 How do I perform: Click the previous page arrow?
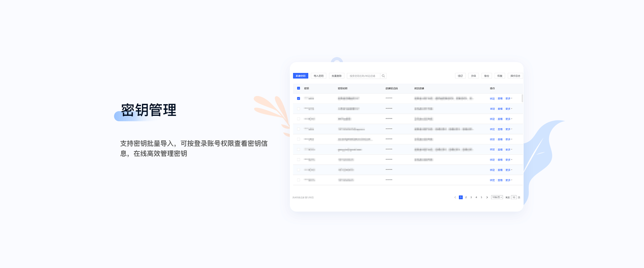point(455,197)
